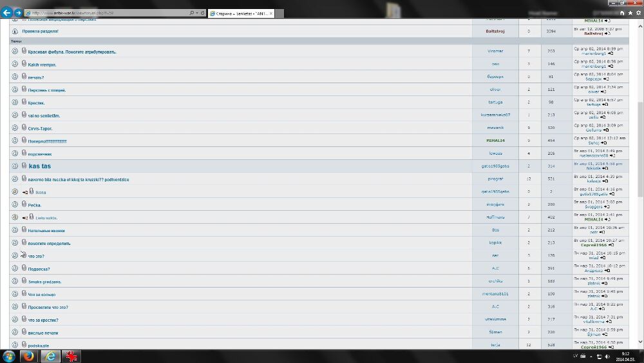Open the red splat app on taskbar
The height and width of the screenshot is (363, 644).
click(71, 356)
